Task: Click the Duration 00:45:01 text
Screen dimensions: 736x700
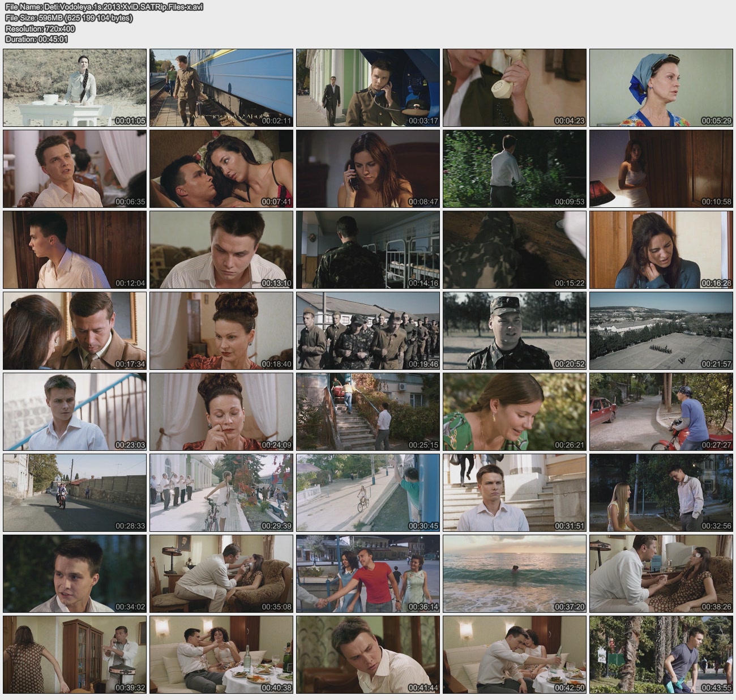Action: pyautogui.click(x=36, y=39)
